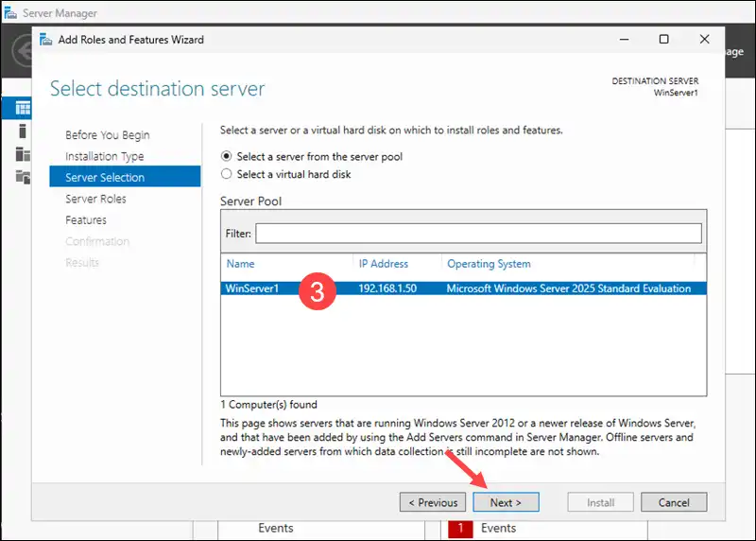Screen dimensions: 756x541
Task: Sort server pool by IP Address column
Action: [384, 264]
